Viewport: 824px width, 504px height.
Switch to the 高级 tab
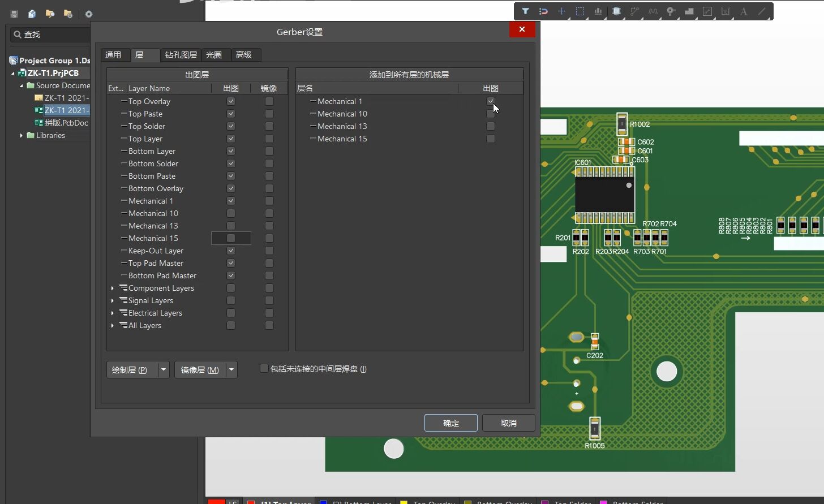tap(244, 55)
